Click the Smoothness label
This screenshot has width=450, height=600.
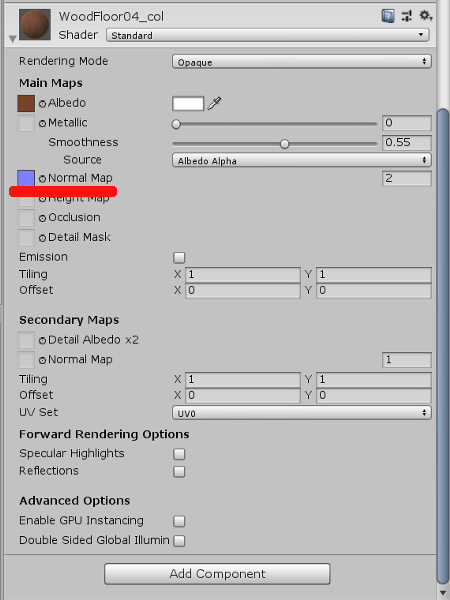[83, 142]
